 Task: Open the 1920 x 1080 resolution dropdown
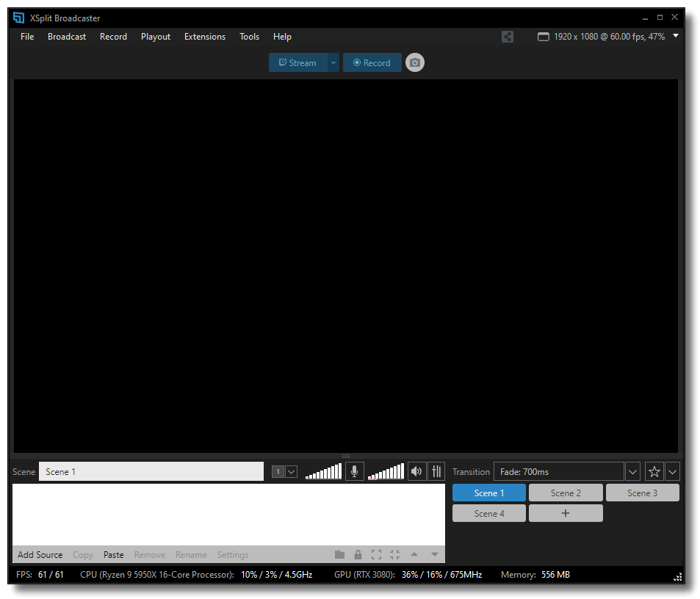point(675,35)
